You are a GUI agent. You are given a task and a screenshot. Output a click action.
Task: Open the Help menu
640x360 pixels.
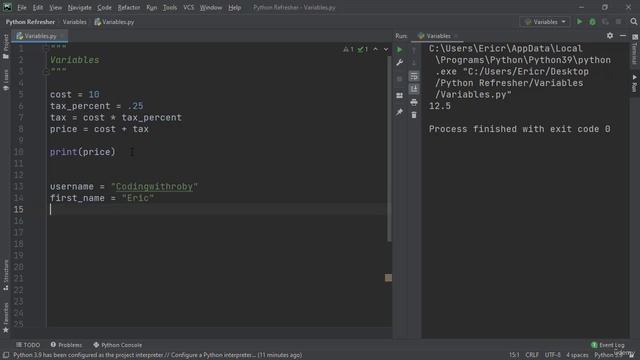(234, 7)
